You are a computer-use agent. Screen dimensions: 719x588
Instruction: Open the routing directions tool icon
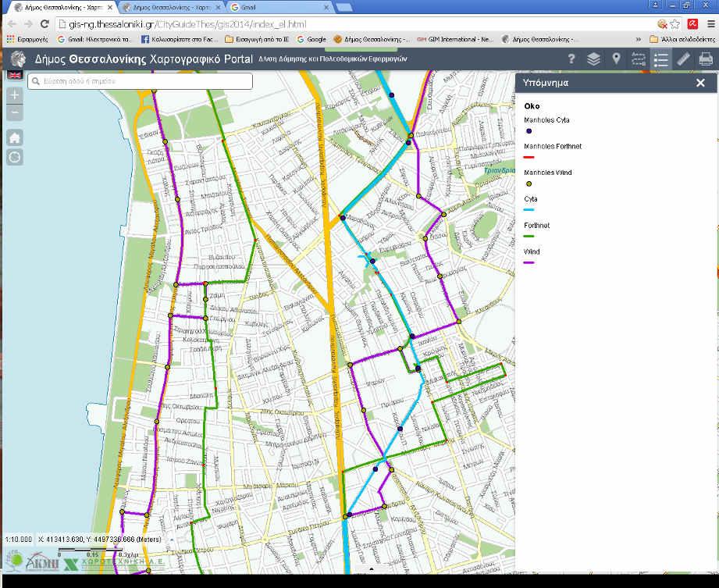tap(639, 59)
